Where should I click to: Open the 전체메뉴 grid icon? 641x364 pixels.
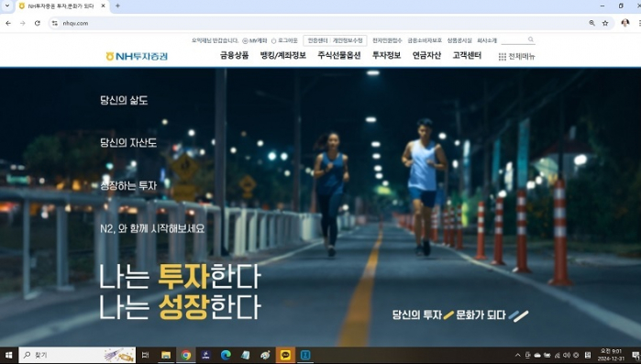pyautogui.click(x=502, y=57)
